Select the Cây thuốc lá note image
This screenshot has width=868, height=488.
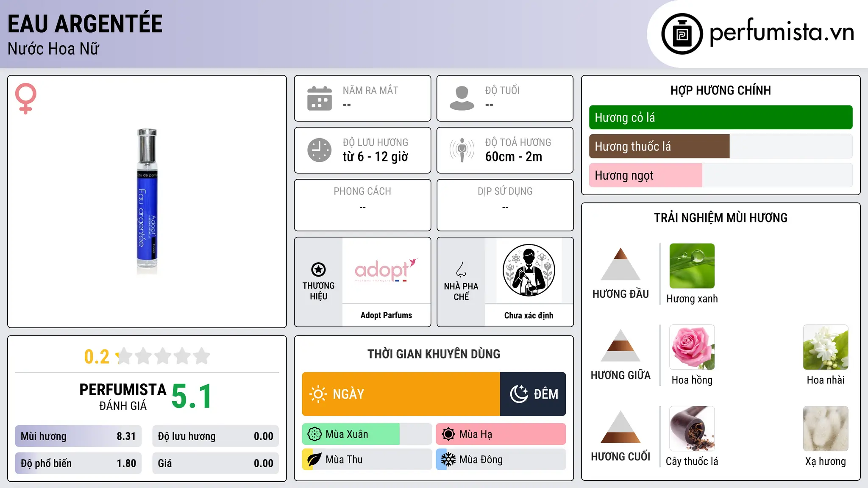(x=692, y=429)
